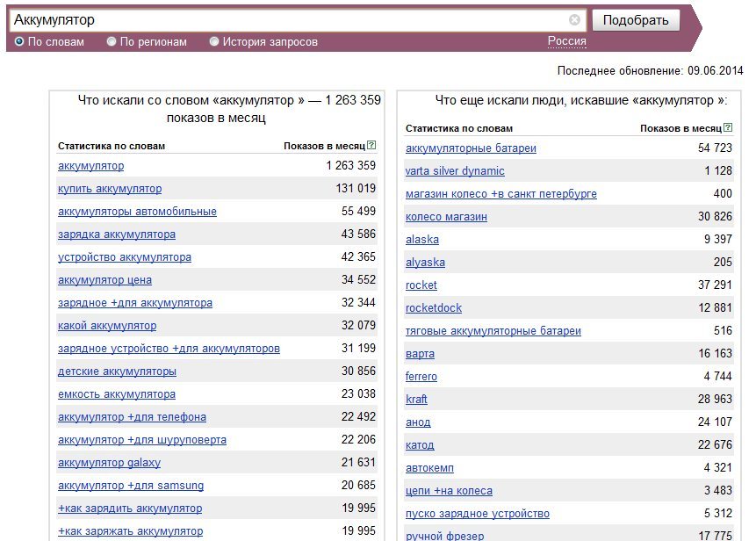Click the date '09.06.2014' in last update
This screenshot has width=756, height=541.
[716, 70]
